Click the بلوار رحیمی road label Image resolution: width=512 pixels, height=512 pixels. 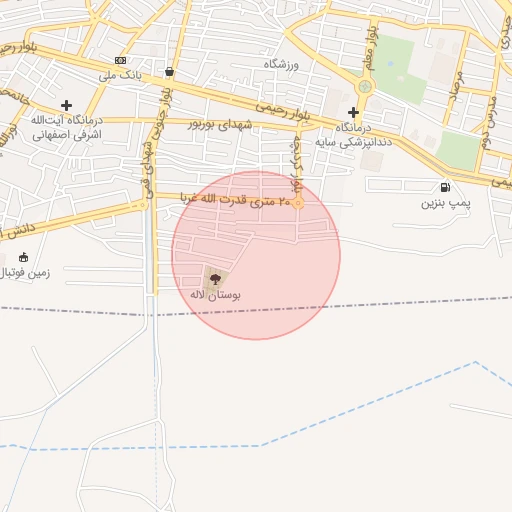pos(283,112)
